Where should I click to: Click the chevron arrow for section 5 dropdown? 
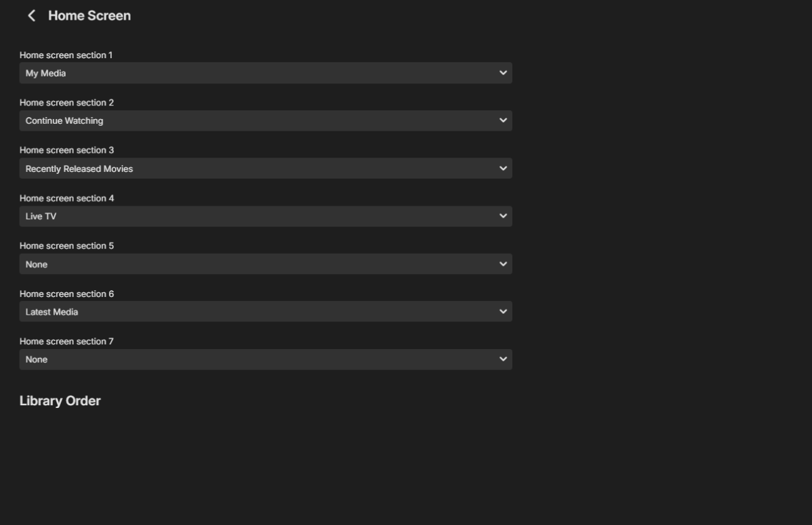point(503,264)
